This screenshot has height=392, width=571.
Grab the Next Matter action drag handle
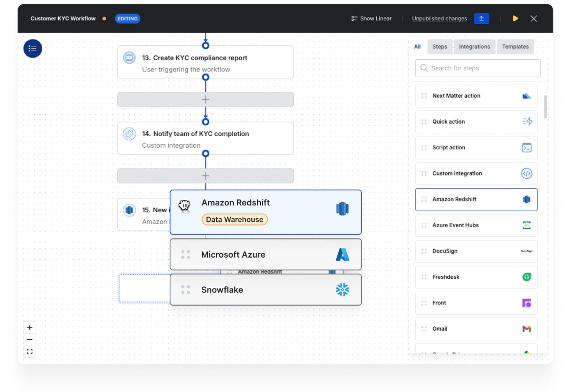pyautogui.click(x=424, y=95)
